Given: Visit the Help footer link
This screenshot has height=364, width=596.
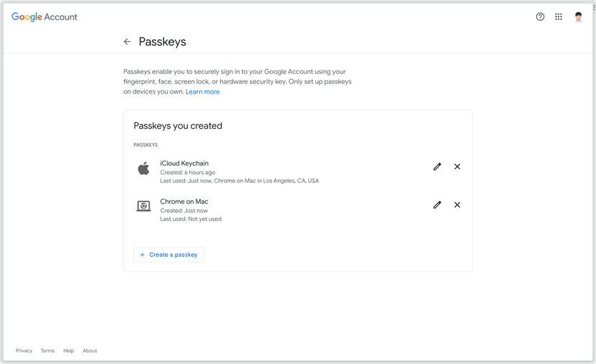Looking at the screenshot, I should (x=68, y=351).
